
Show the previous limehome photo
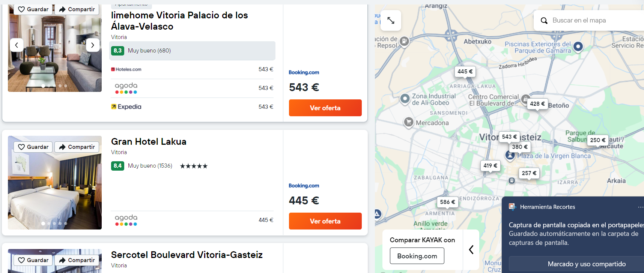pyautogui.click(x=17, y=45)
